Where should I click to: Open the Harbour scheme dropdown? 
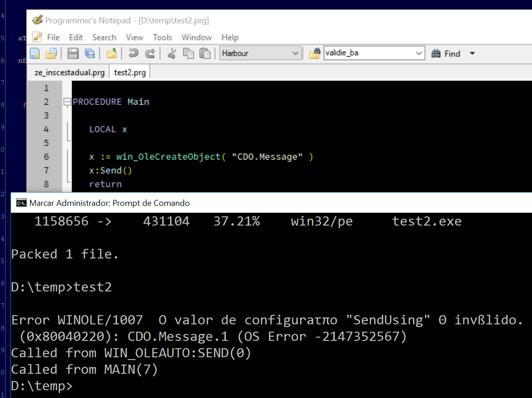[x=295, y=53]
